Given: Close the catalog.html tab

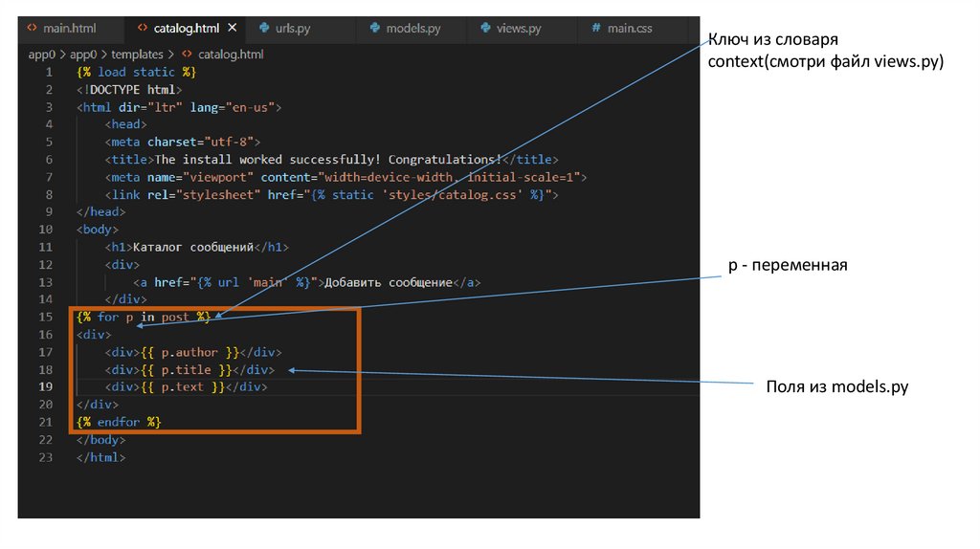Looking at the screenshot, I should [x=233, y=28].
